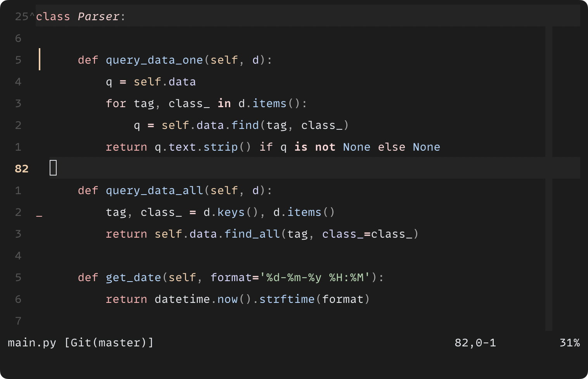The height and width of the screenshot is (379, 588).
Task: Click the 'for' keyword in the loop
Action: [116, 103]
